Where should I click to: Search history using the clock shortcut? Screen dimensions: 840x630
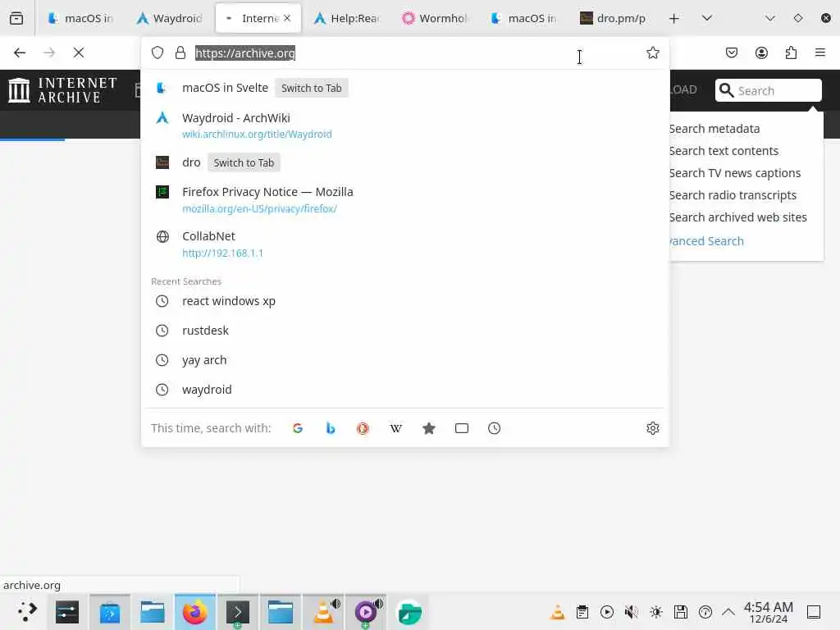click(495, 428)
